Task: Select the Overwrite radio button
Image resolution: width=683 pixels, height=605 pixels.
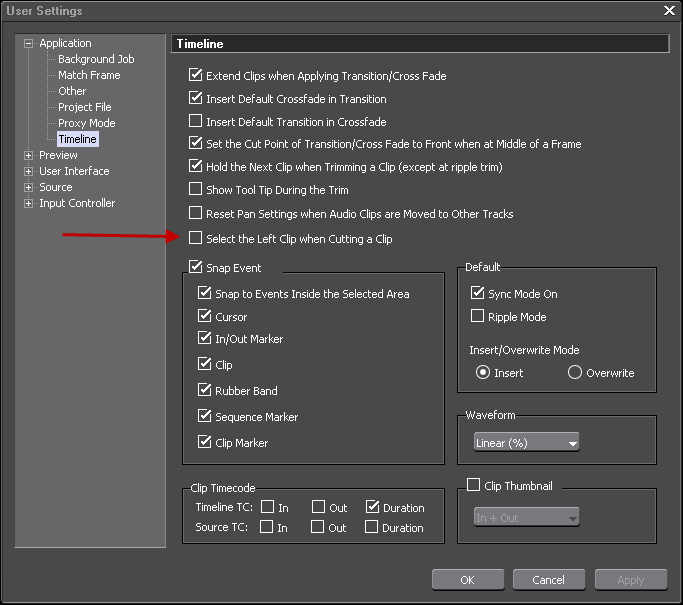Action: 575,373
